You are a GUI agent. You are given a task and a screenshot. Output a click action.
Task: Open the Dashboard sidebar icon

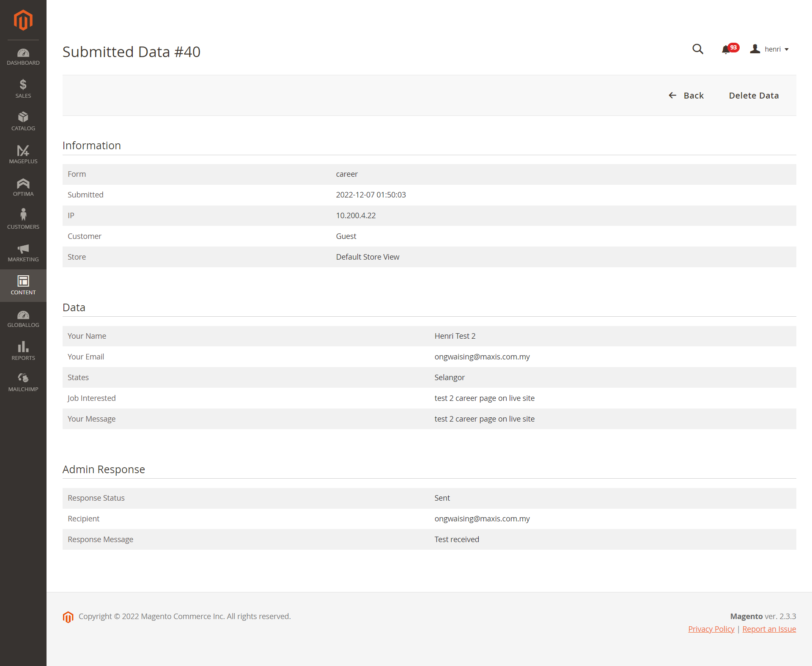23,57
